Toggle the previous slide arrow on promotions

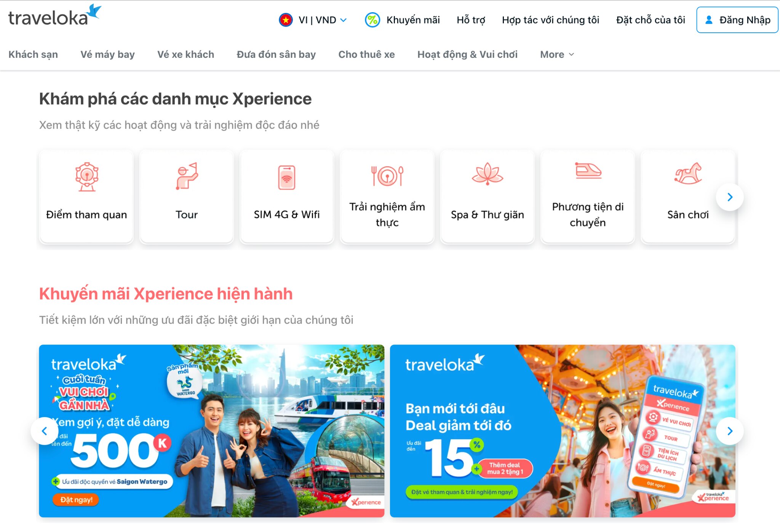[47, 431]
